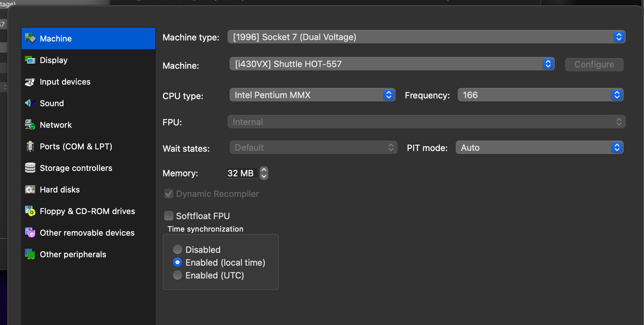The height and width of the screenshot is (325, 644).
Task: Click the Memory 32 MB input field
Action: click(242, 173)
